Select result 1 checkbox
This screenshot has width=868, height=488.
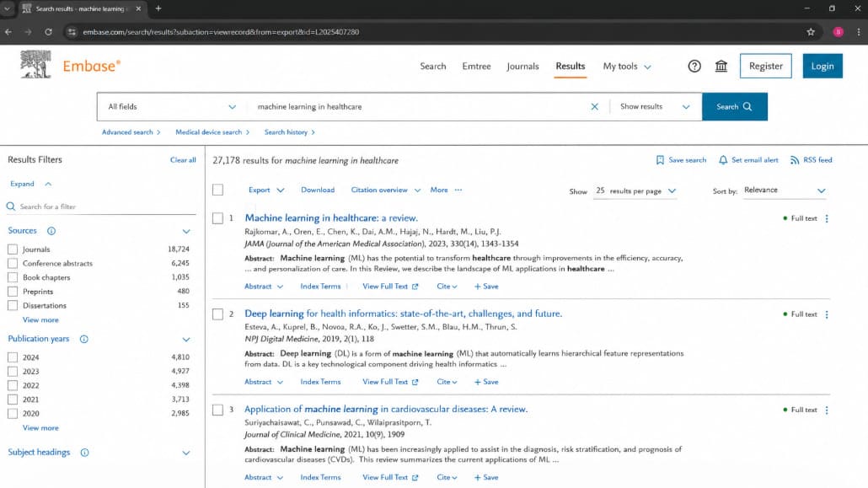pyautogui.click(x=217, y=218)
